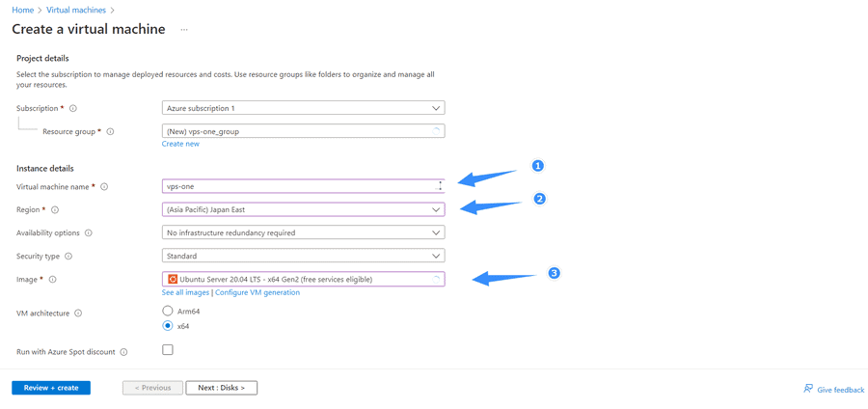The height and width of the screenshot is (409, 868).
Task: Open the ellipsis menu beside page title
Action: [x=184, y=30]
